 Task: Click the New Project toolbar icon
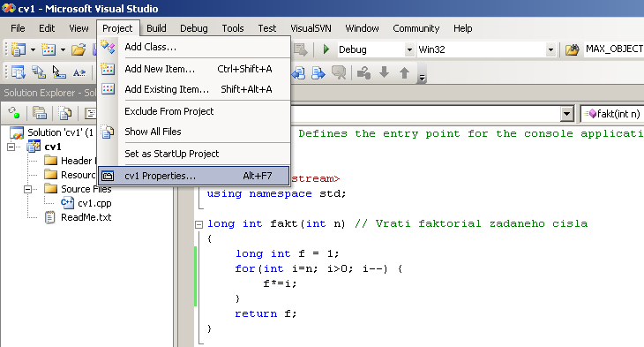pyautogui.click(x=18, y=49)
